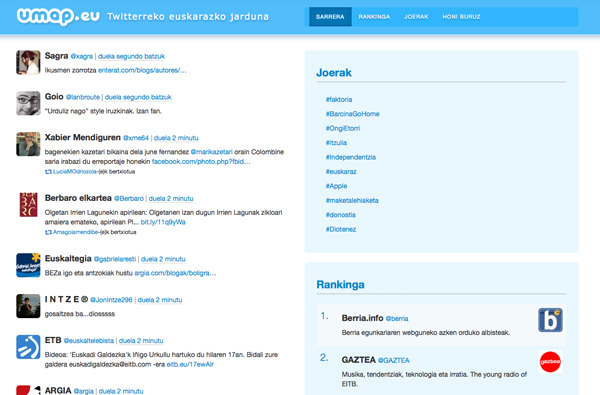Open the eitb.eu/17ewAlr link
This screenshot has height=395, width=600.
(x=190, y=364)
